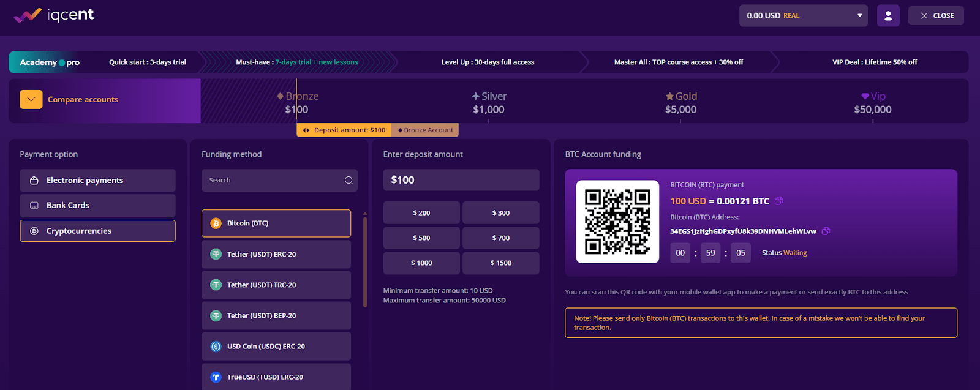
Task: Click the Electronic payments wallet icon
Action: [x=34, y=181]
